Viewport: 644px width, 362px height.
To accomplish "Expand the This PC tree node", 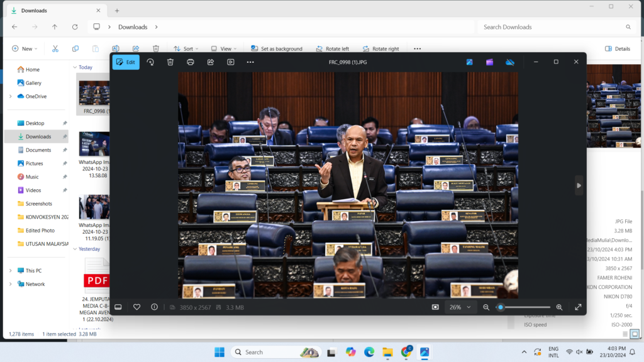I will (10, 271).
